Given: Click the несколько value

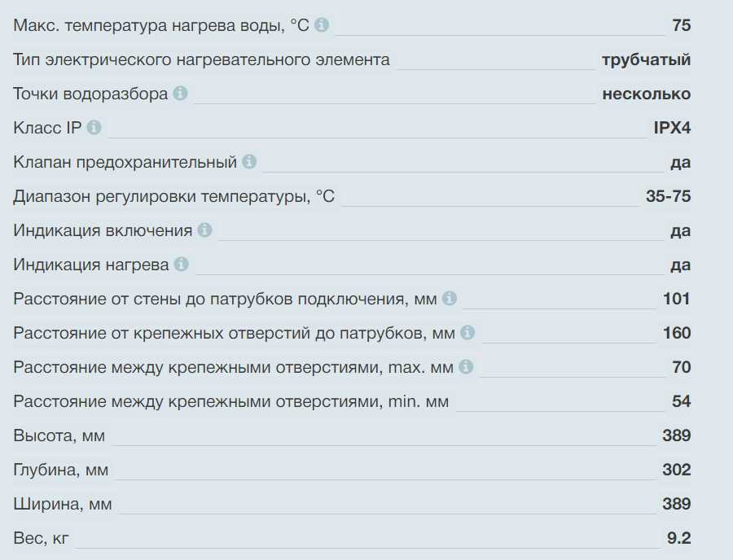Looking at the screenshot, I should point(646,94).
